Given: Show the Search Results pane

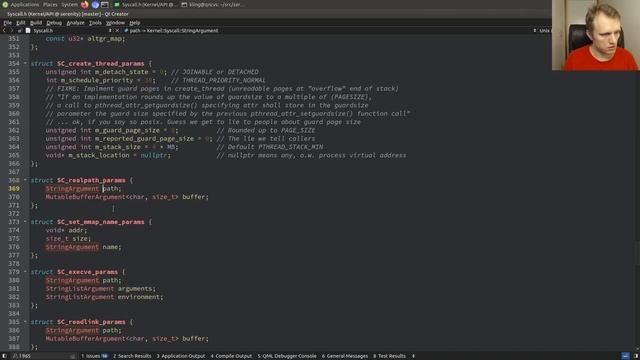Looking at the screenshot, I should tap(132, 356).
